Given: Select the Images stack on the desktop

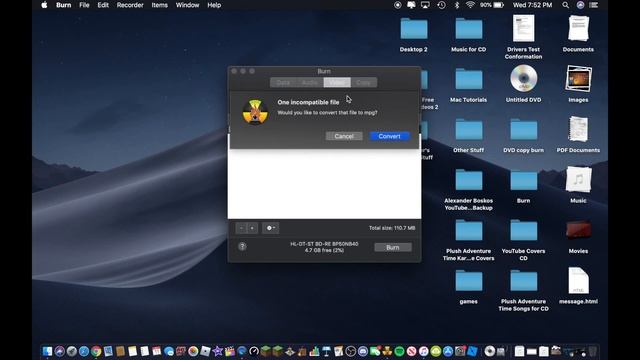Looking at the screenshot, I should [578, 79].
